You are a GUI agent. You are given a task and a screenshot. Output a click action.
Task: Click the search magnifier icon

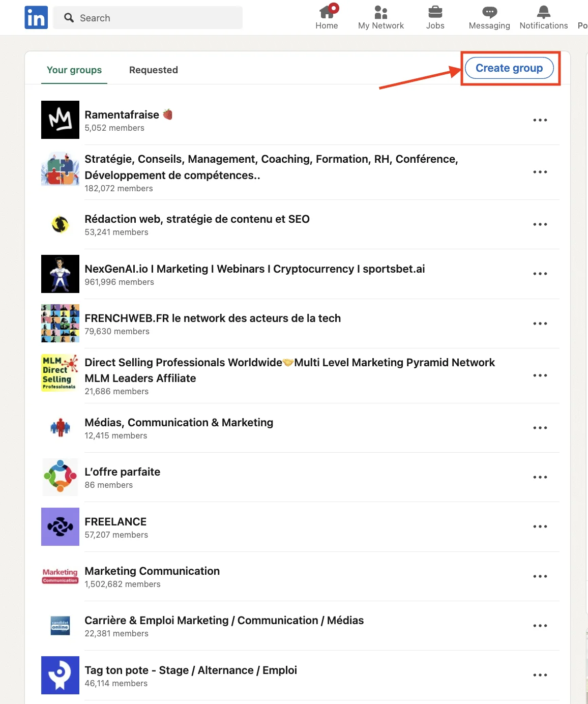(69, 18)
